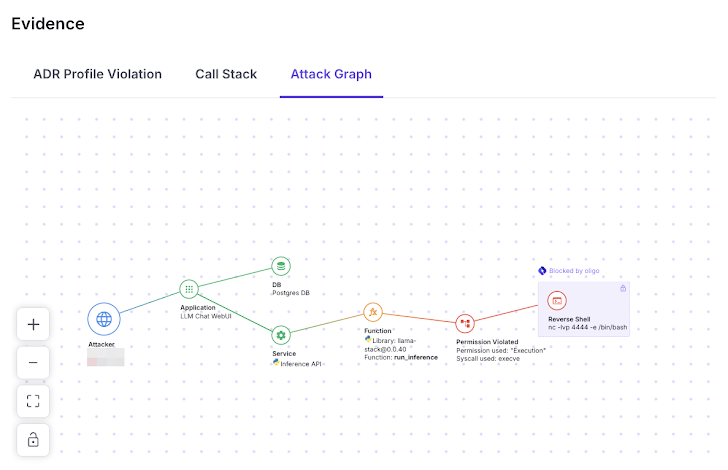The height and width of the screenshot is (470, 728).
Task: Zoom out of the attack graph
Action: click(33, 363)
